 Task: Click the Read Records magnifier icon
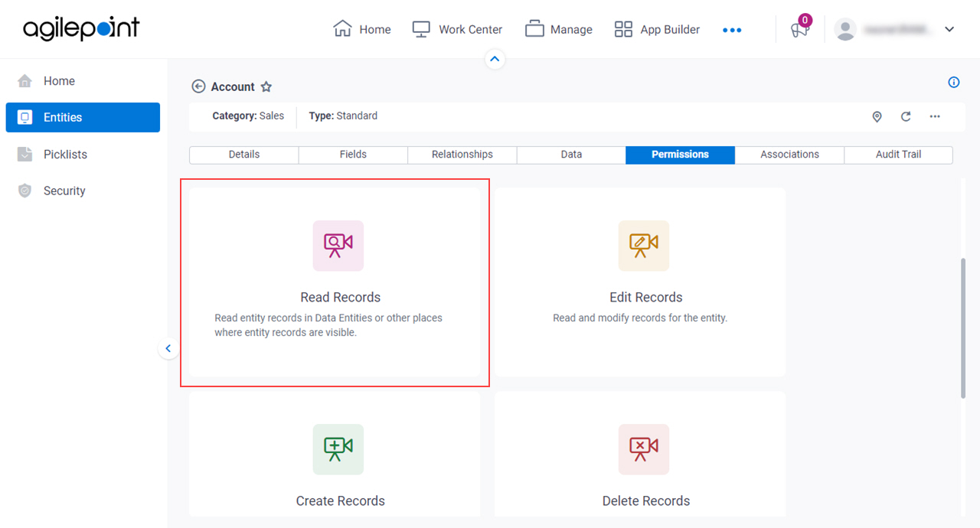click(338, 246)
